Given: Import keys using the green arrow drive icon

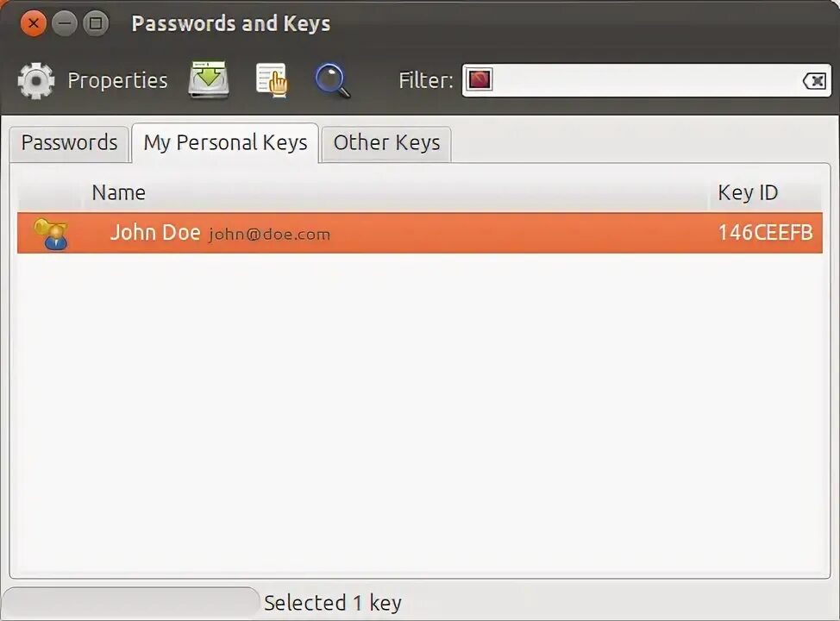Looking at the screenshot, I should click(x=209, y=80).
